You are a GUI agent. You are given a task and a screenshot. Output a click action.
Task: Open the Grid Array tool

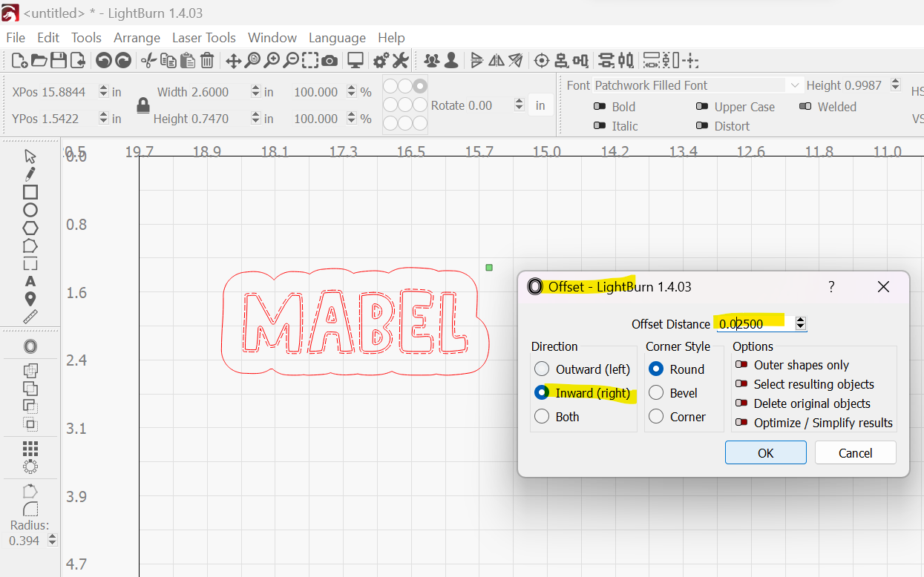(x=30, y=449)
